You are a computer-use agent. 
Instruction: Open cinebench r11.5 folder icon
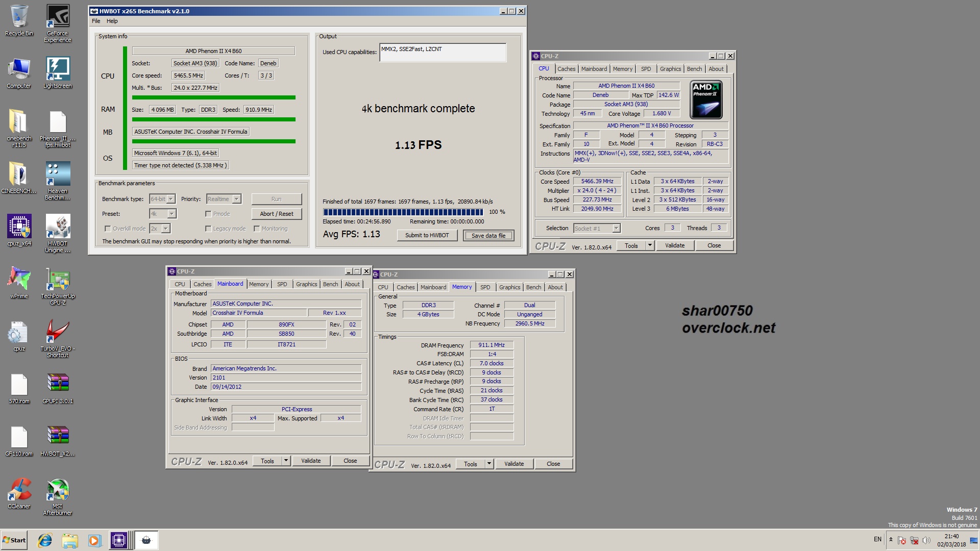(19, 129)
